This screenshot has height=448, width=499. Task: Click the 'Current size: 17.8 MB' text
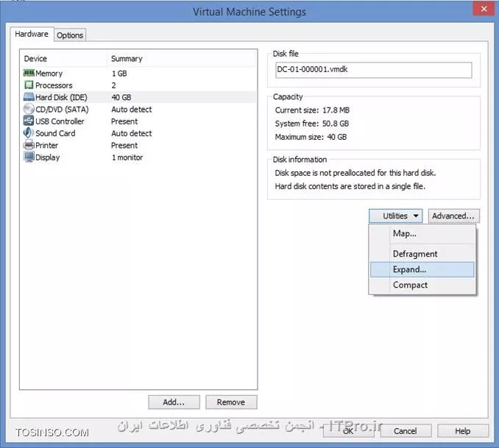click(312, 110)
